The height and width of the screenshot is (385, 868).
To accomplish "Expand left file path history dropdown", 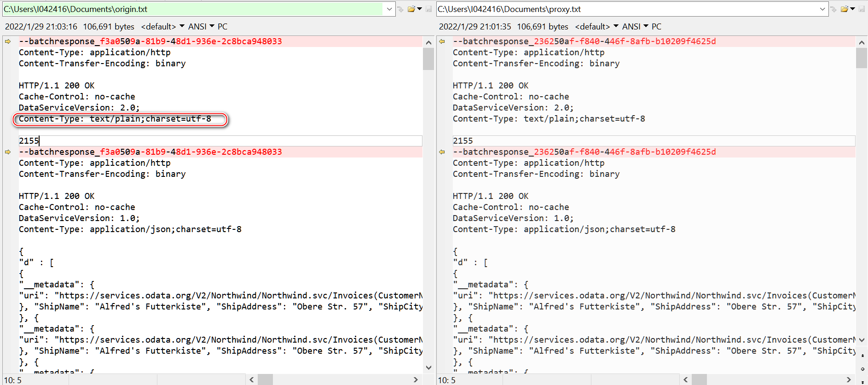I will tap(389, 9).
